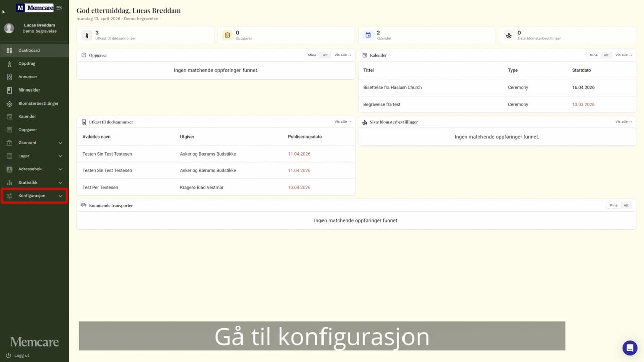Viewport: 644px width, 362px height.
Task: Expand the Lager menu chevron
Action: coord(60,156)
